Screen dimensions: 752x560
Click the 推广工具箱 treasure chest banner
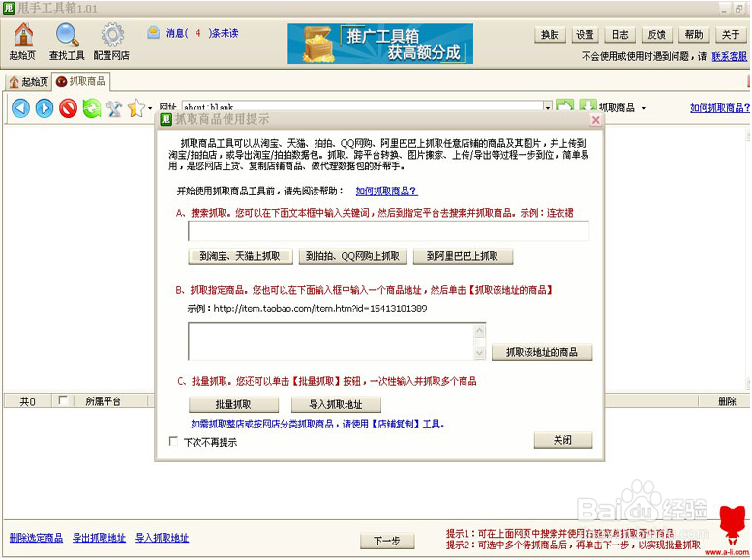(x=380, y=44)
